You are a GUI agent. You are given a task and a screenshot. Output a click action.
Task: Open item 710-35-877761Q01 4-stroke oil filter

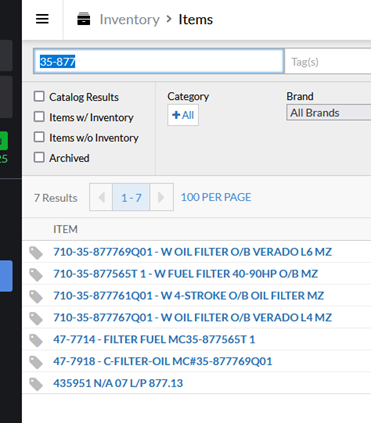tap(188, 296)
